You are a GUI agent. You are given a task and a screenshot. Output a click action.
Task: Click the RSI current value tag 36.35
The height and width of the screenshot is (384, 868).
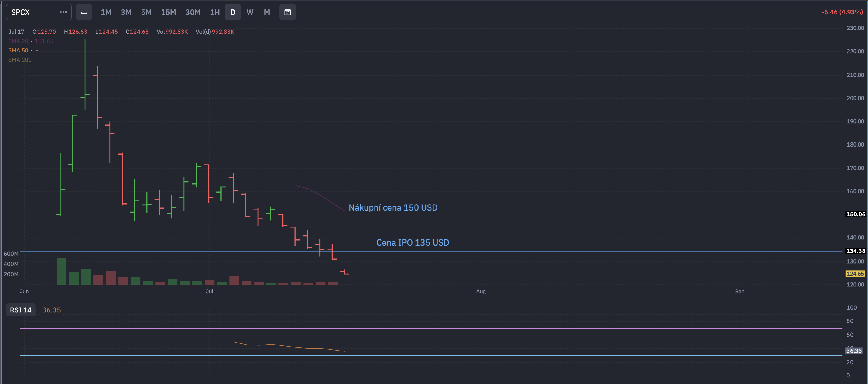[854, 351]
